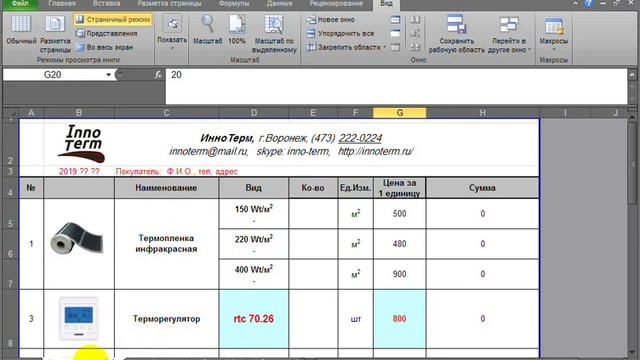
Task: Switch to Data (Данные) tab
Action: point(279,4)
